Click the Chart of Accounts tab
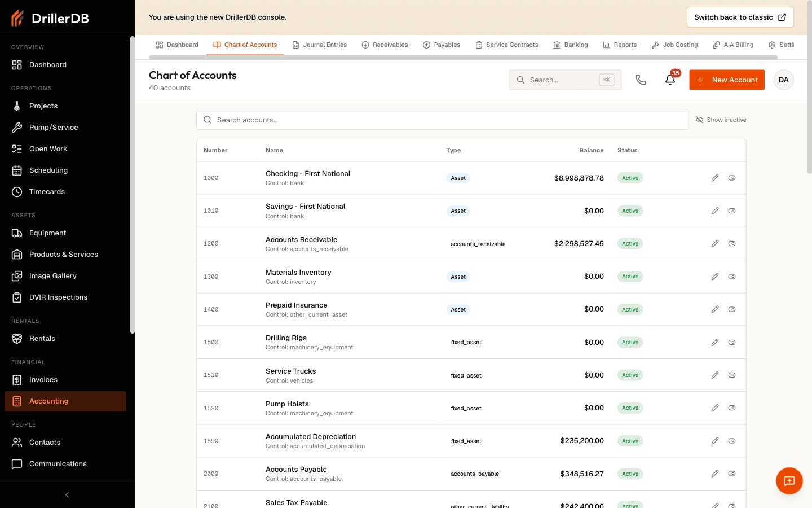Image resolution: width=812 pixels, height=508 pixels. tap(245, 45)
